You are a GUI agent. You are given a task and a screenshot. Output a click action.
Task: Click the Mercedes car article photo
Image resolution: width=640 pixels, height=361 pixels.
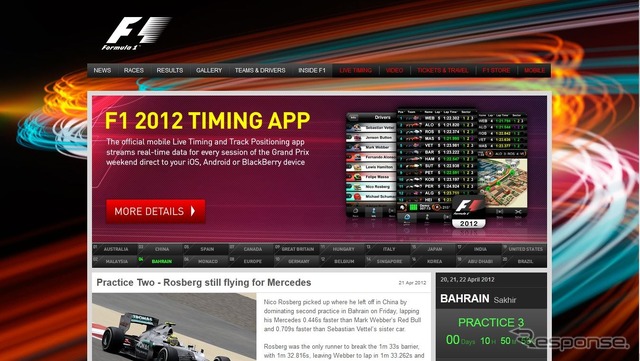click(x=174, y=327)
